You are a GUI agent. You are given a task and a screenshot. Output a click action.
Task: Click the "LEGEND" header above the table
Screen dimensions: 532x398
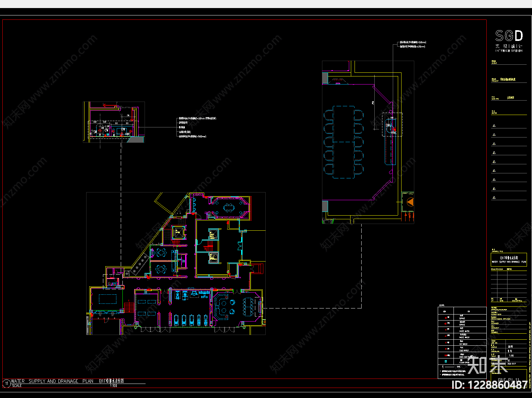(442, 305)
